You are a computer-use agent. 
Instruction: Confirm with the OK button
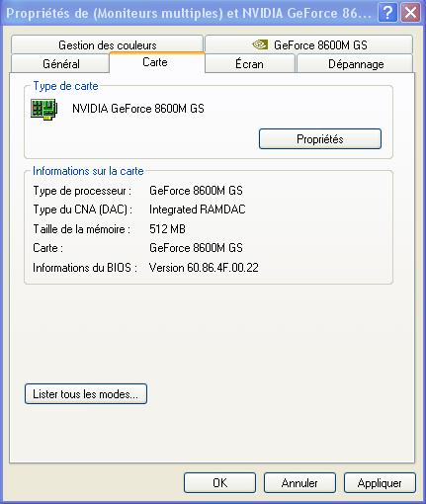pyautogui.click(x=219, y=483)
